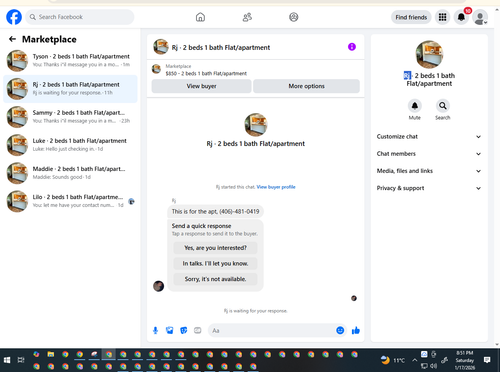This screenshot has height=372, width=500.
Task: Click the message This is for the apt.
Action: click(x=215, y=211)
